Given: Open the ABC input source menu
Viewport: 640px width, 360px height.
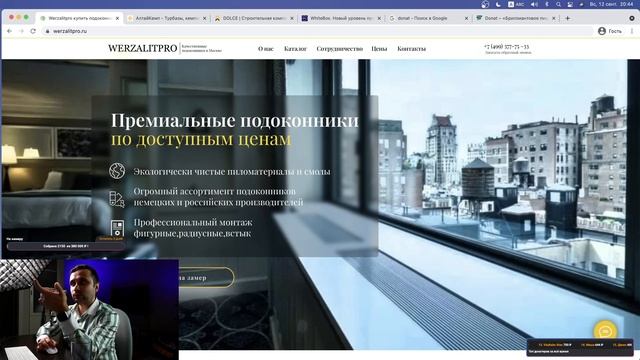Looking at the screenshot, I should point(516,4).
